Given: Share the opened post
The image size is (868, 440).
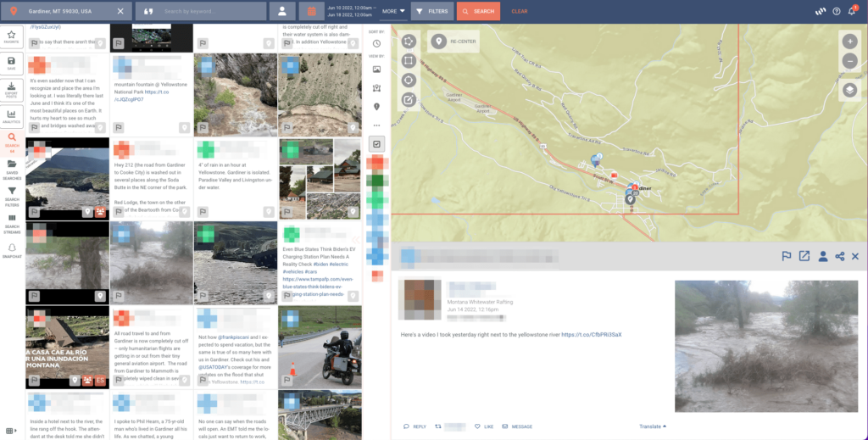Looking at the screenshot, I should (x=840, y=256).
